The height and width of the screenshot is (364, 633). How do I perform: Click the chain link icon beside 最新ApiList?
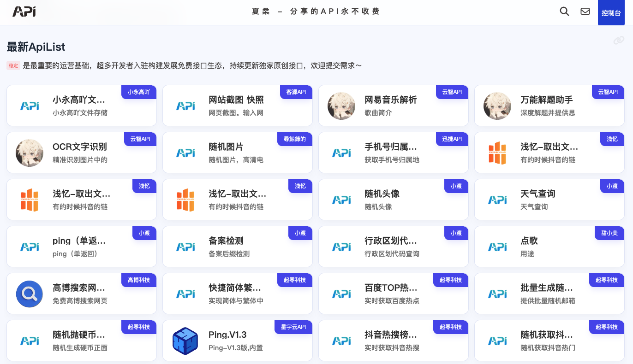[619, 41]
